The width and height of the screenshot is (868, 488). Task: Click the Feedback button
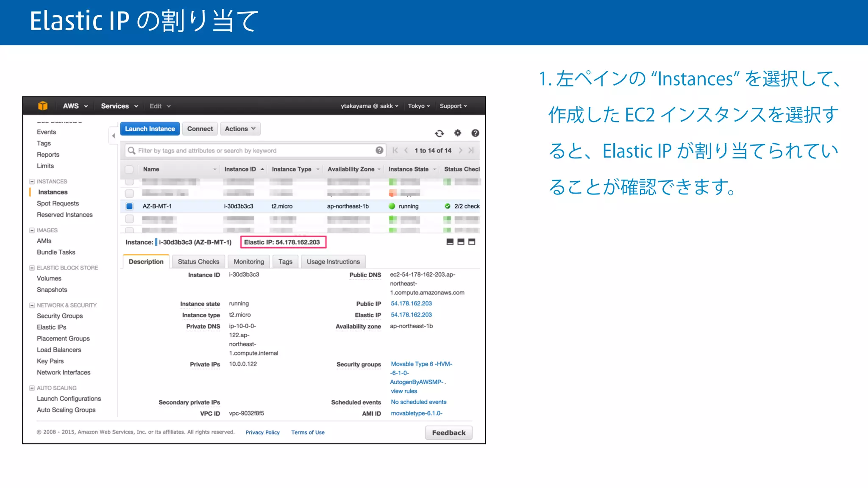click(449, 433)
